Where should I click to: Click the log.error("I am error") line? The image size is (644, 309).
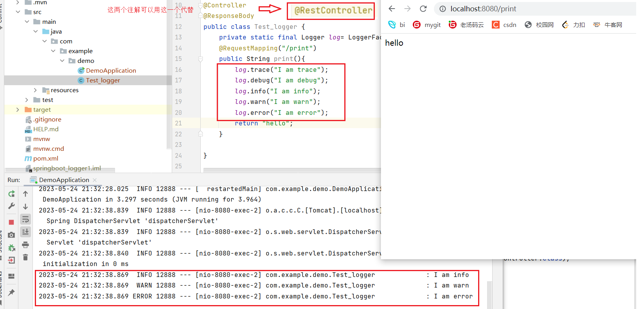tap(281, 113)
